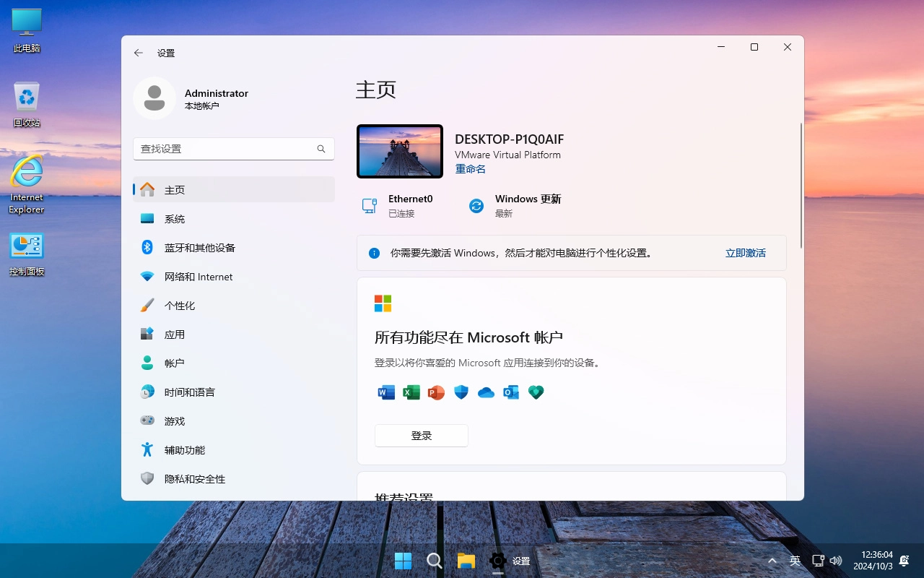Expand hidden icons in the system tray
Screen dimensions: 924x578
(772, 560)
